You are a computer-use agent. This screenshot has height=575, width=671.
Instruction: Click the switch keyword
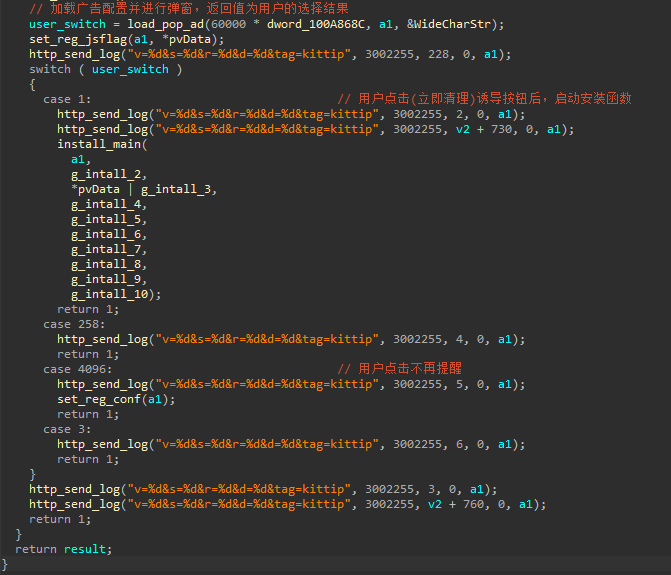pos(50,69)
